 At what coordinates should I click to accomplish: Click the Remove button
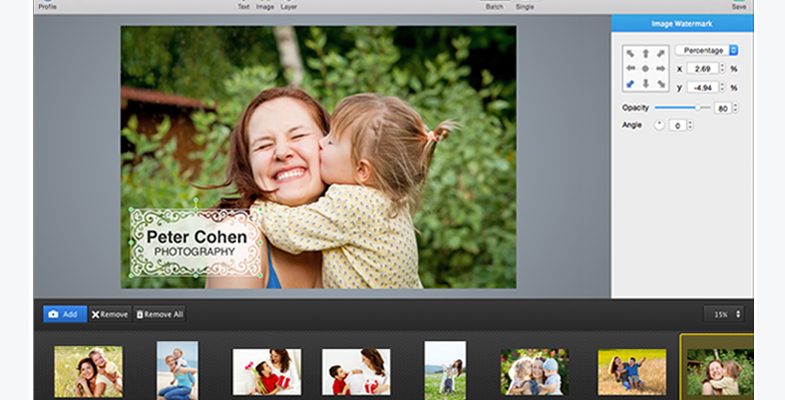[110, 314]
